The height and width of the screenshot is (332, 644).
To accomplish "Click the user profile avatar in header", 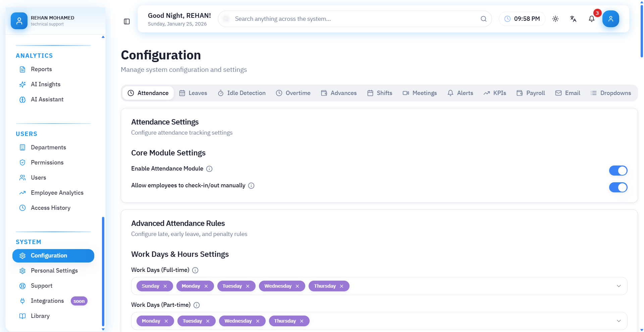I will (x=610, y=19).
